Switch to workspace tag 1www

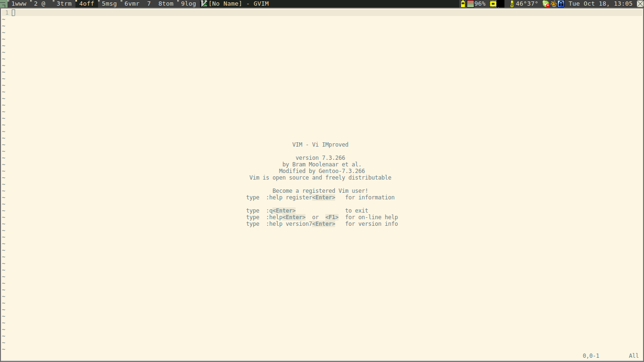19,4
